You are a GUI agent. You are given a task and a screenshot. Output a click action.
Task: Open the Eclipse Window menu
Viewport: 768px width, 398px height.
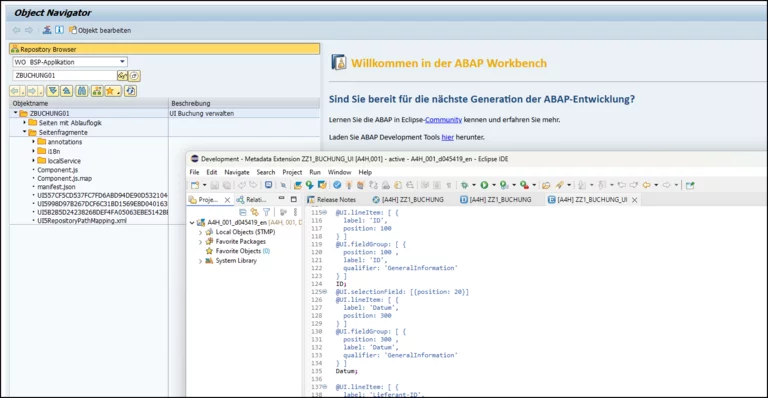(x=339, y=172)
